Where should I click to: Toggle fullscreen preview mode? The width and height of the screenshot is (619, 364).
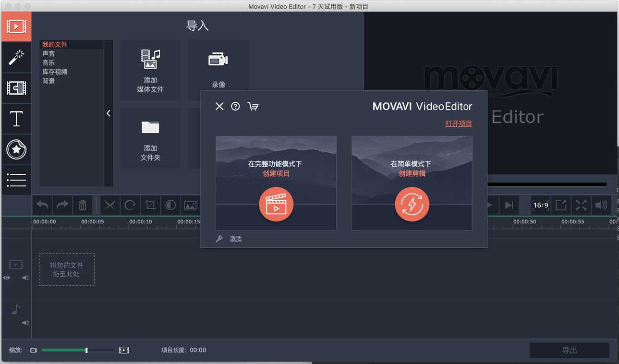[581, 206]
